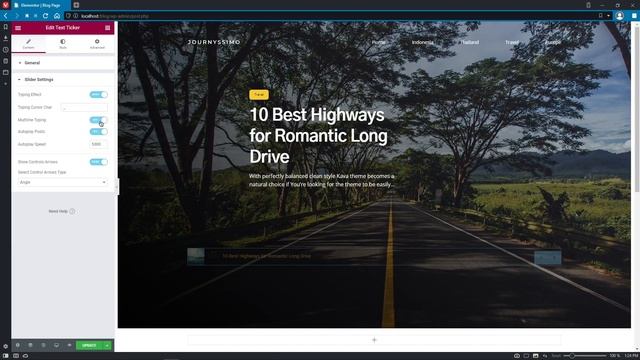Open the Vivaldi menu logo icon

pyautogui.click(x=5, y=5)
